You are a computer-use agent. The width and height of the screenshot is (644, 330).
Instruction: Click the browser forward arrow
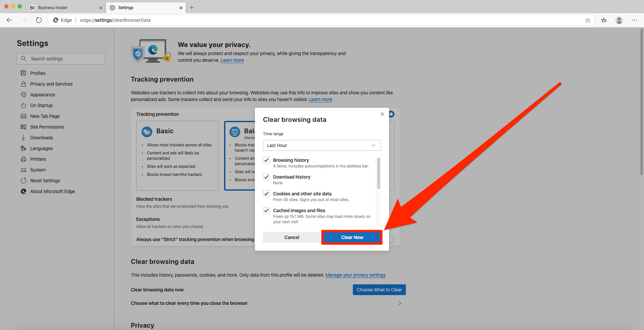point(24,20)
